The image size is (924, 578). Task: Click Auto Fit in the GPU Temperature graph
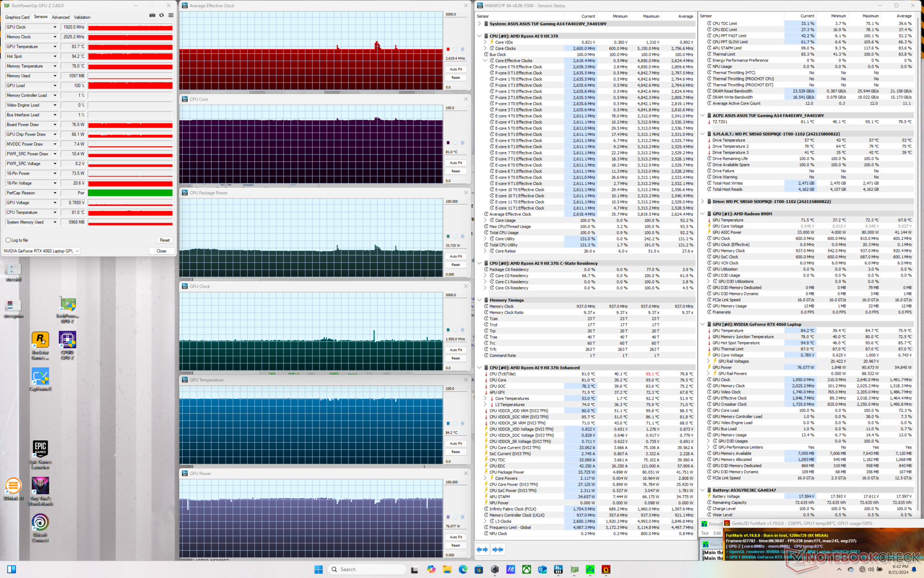pyautogui.click(x=456, y=444)
